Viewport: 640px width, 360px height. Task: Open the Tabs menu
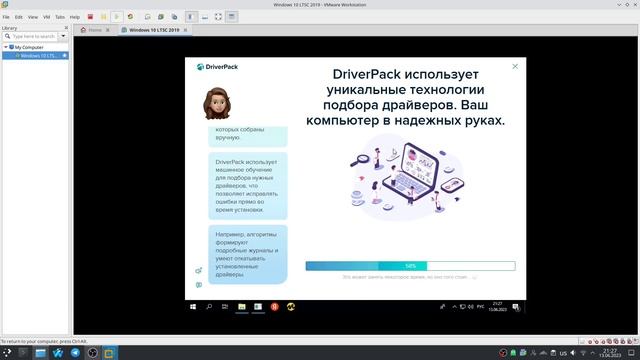pyautogui.click(x=60, y=17)
